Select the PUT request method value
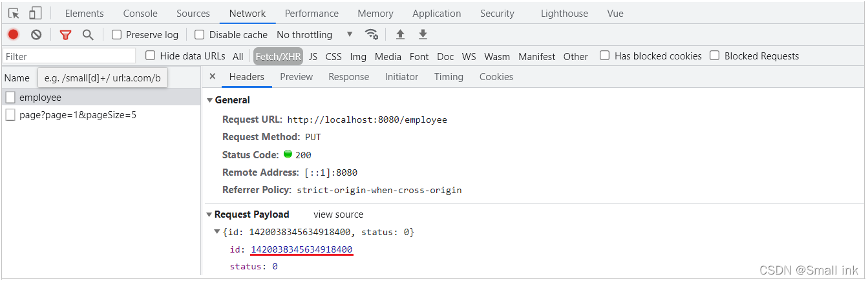The width and height of the screenshot is (868, 281). coord(313,137)
